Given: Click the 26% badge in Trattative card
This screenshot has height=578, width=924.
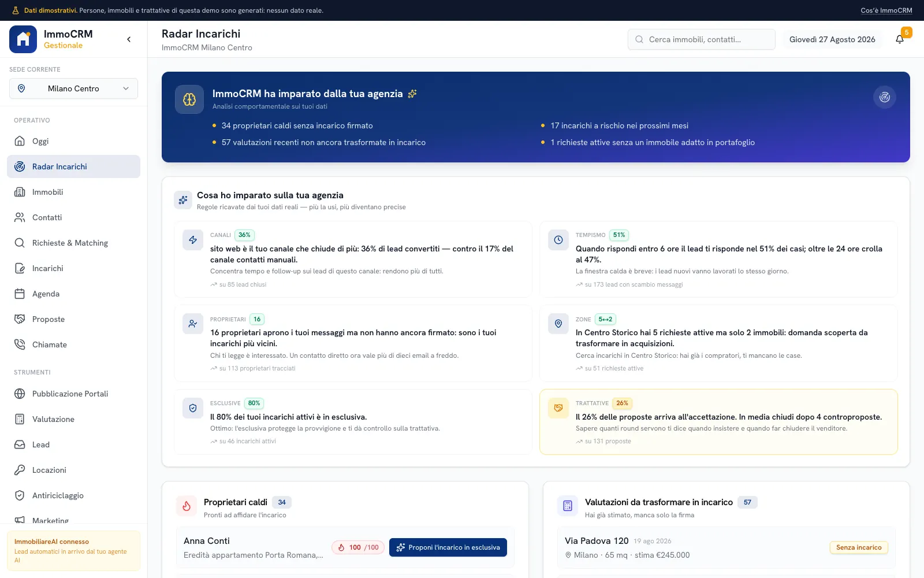Looking at the screenshot, I should point(622,403).
